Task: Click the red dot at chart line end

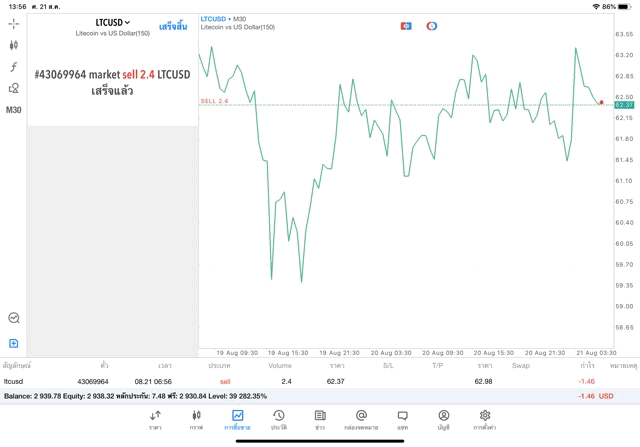Action: click(601, 102)
